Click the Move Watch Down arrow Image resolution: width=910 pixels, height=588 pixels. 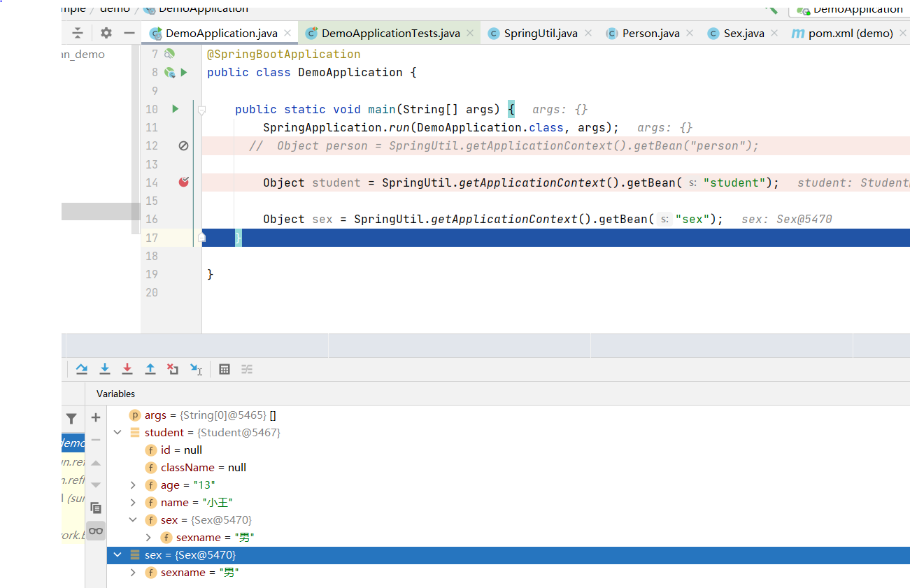pyautogui.click(x=96, y=485)
